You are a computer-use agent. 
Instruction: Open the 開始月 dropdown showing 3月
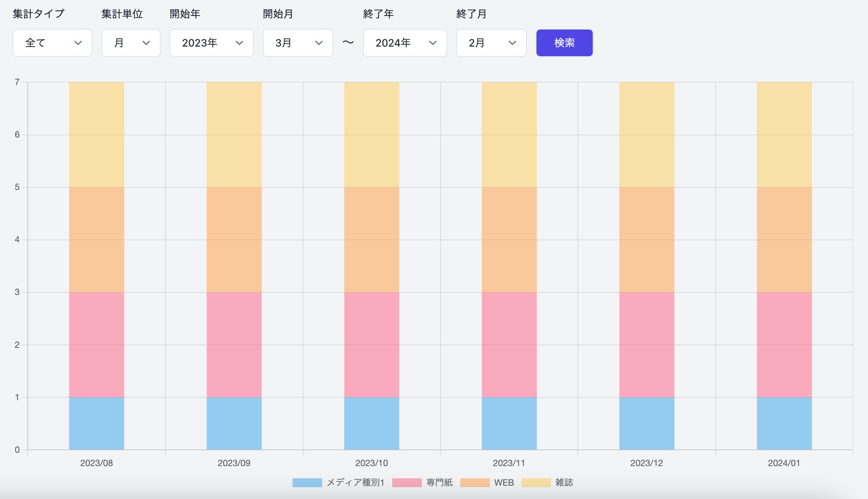pyautogui.click(x=298, y=43)
